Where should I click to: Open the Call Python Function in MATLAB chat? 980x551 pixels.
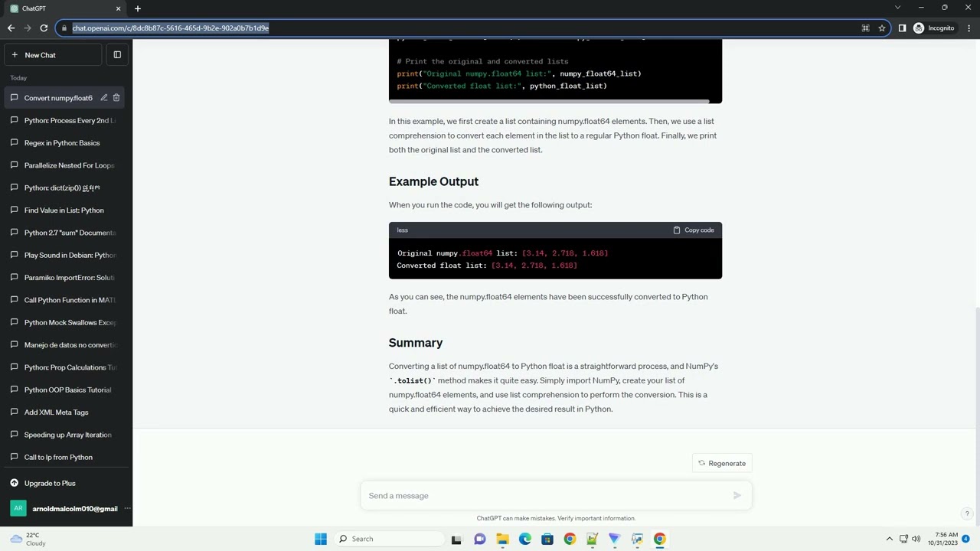[66, 300]
